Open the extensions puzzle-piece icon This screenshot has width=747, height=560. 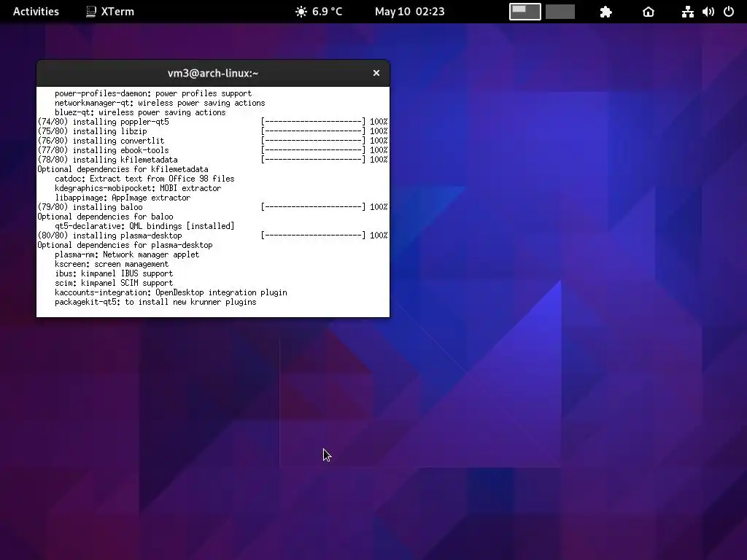(x=606, y=12)
